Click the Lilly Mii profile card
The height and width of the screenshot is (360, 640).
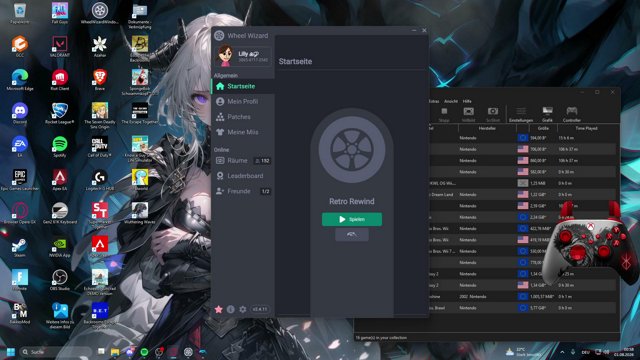(242, 56)
